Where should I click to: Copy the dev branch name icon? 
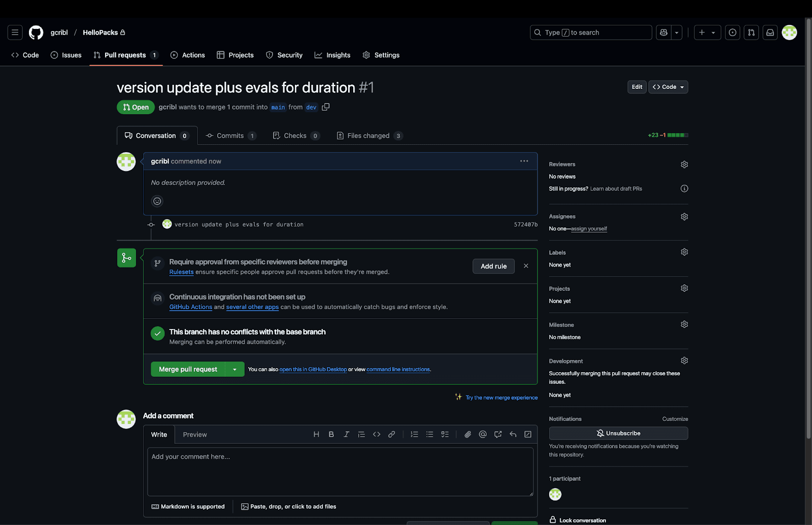326,107
